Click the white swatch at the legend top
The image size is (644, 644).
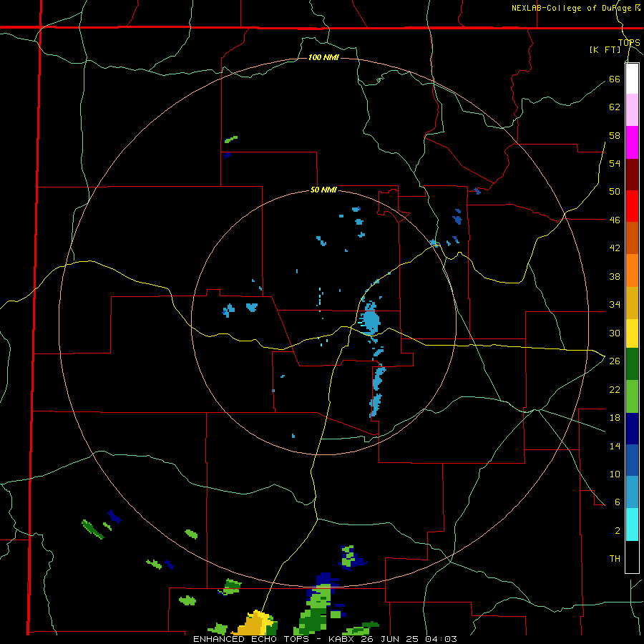pos(632,79)
